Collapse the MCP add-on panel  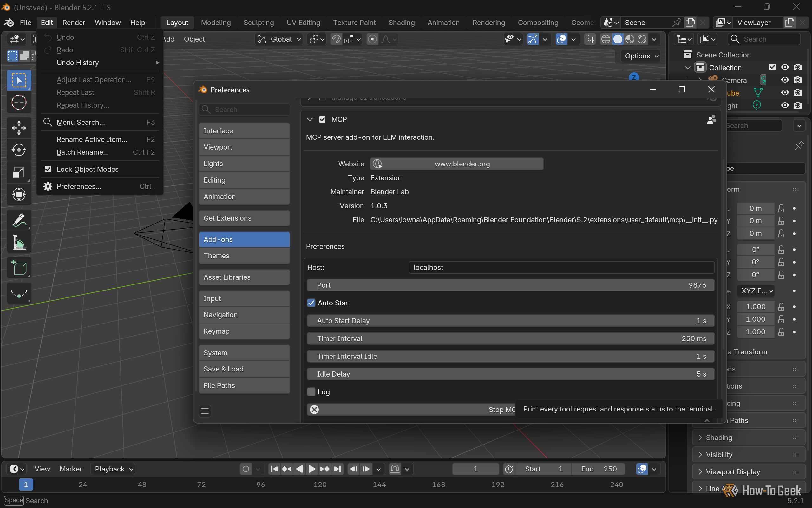(310, 120)
